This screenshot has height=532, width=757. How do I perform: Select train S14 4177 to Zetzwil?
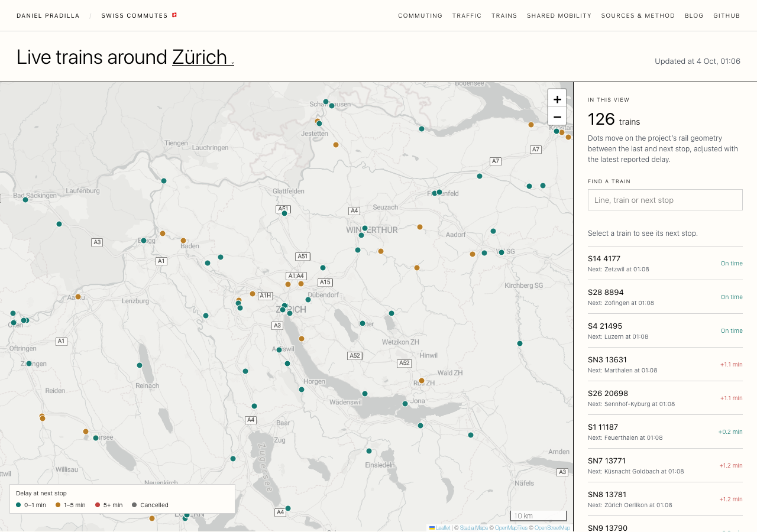pos(665,263)
